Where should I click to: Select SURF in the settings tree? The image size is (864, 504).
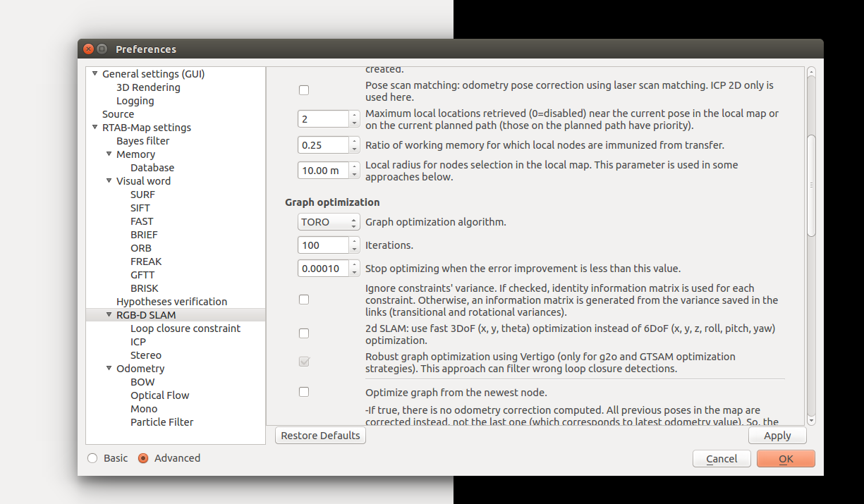pos(142,195)
